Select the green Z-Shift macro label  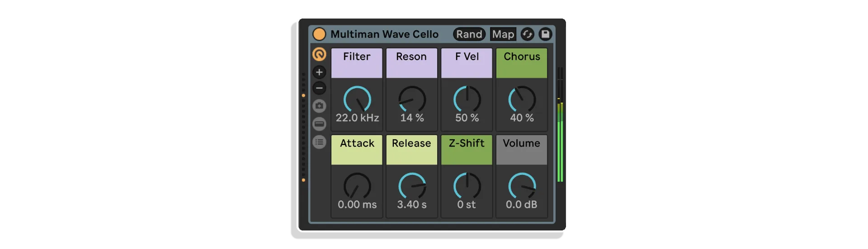coord(467,150)
